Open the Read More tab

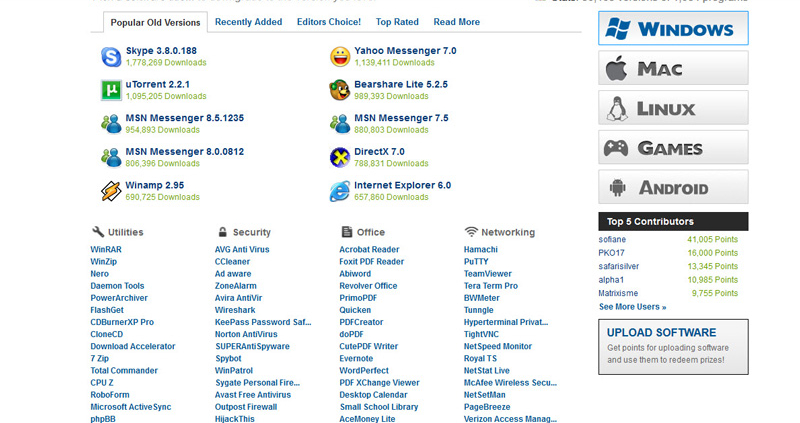pos(457,22)
